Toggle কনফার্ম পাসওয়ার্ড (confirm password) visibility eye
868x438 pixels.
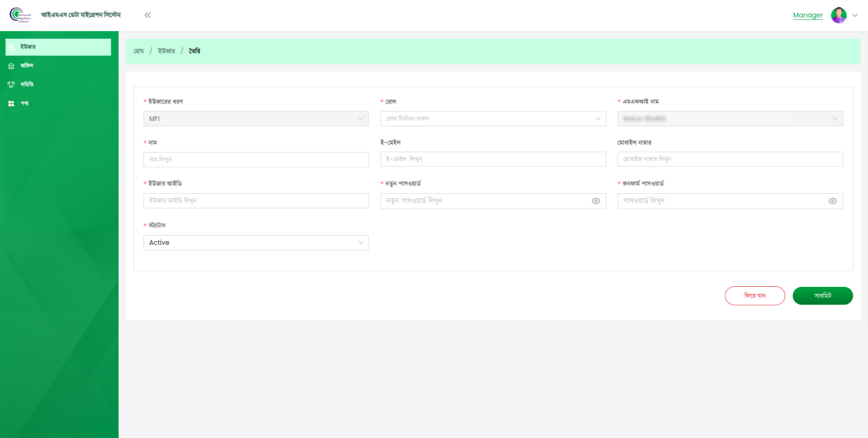(832, 201)
